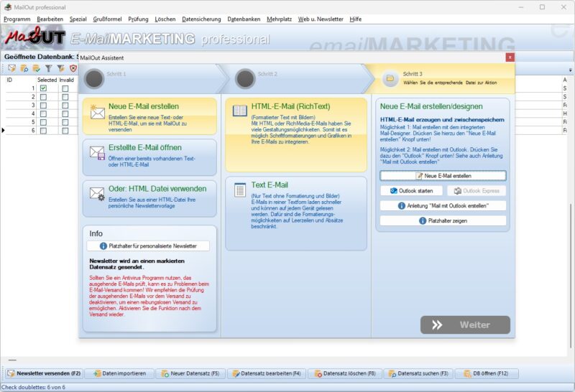The image size is (575, 392).
Task: Check the Invalid checkbox for ID 2
Action: pos(65,97)
